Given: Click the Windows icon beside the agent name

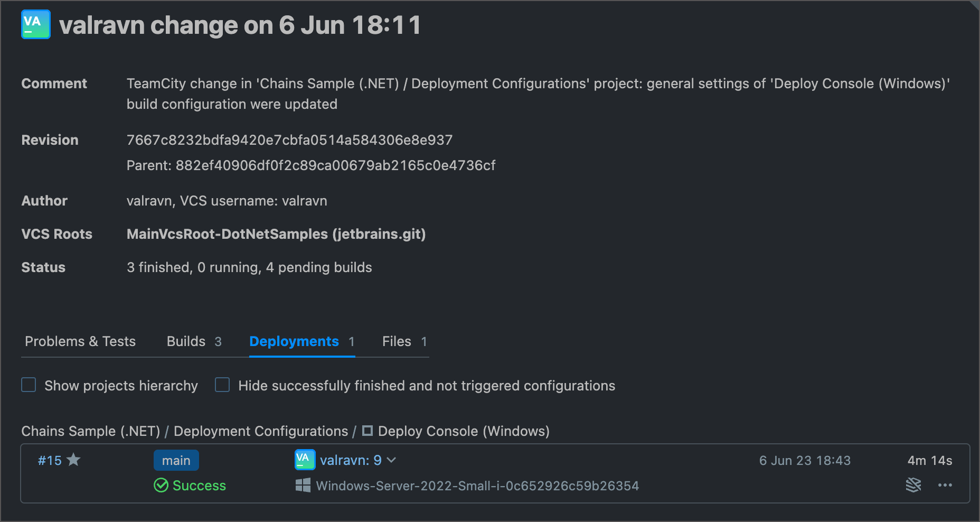Looking at the screenshot, I should point(303,485).
